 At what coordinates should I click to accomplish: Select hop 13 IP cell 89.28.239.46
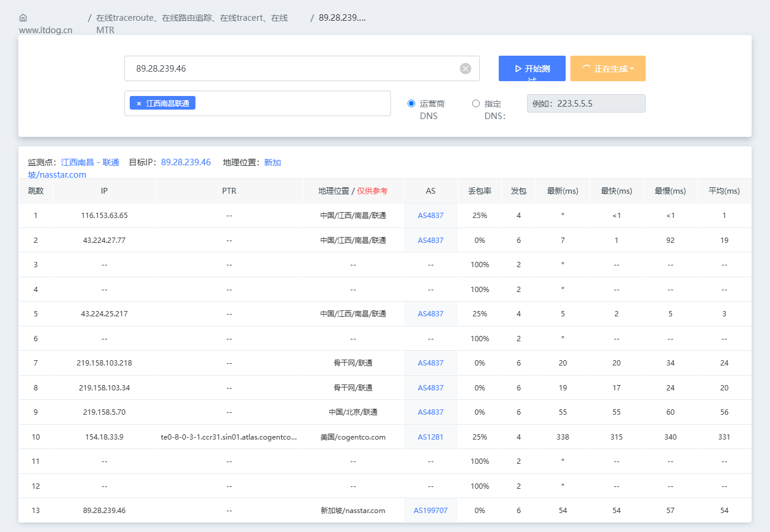pos(104,511)
